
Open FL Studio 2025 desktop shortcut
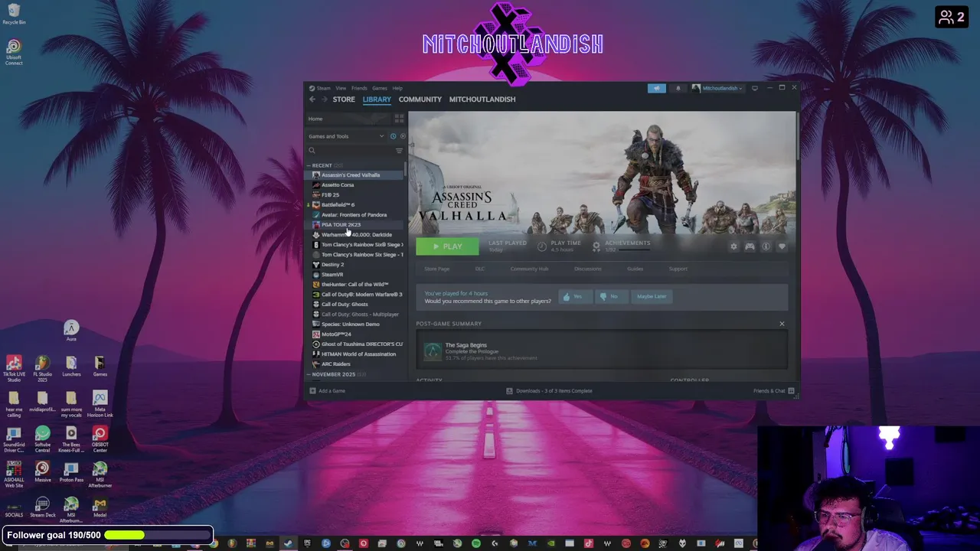pyautogui.click(x=42, y=368)
